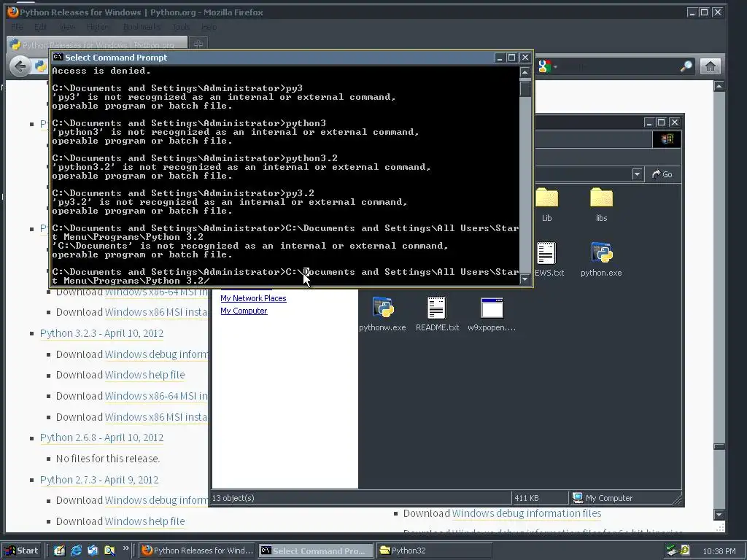Click the Go button in Explorer address bar
747x560 pixels.
pyautogui.click(x=662, y=174)
